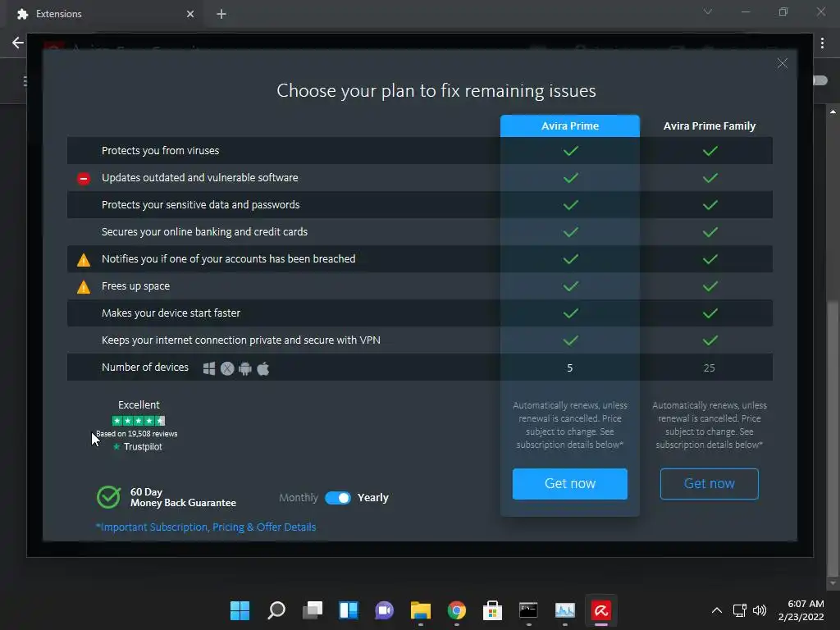
Task: Open Important Subscription, Pricing & Offer Details link
Action: [x=206, y=527]
